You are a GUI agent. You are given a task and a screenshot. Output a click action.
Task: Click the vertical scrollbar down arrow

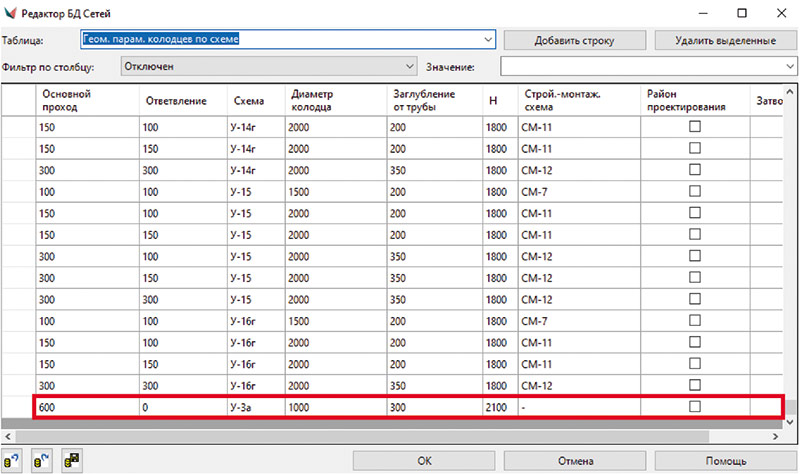(791, 423)
